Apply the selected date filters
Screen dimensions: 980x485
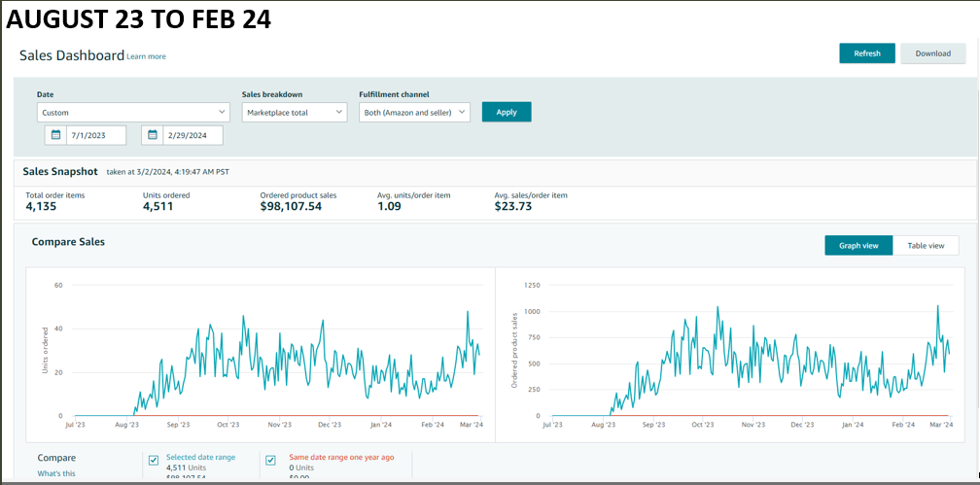tap(507, 112)
